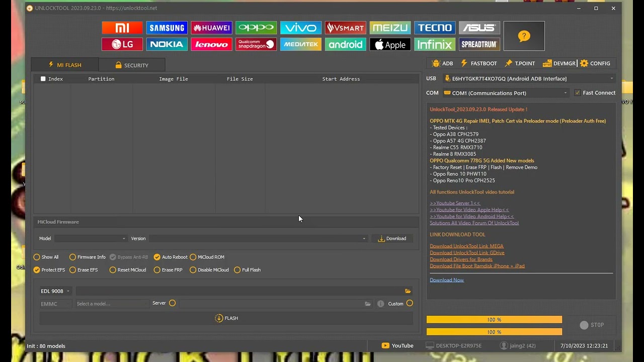Click the top yellow progress bar

click(x=494, y=320)
